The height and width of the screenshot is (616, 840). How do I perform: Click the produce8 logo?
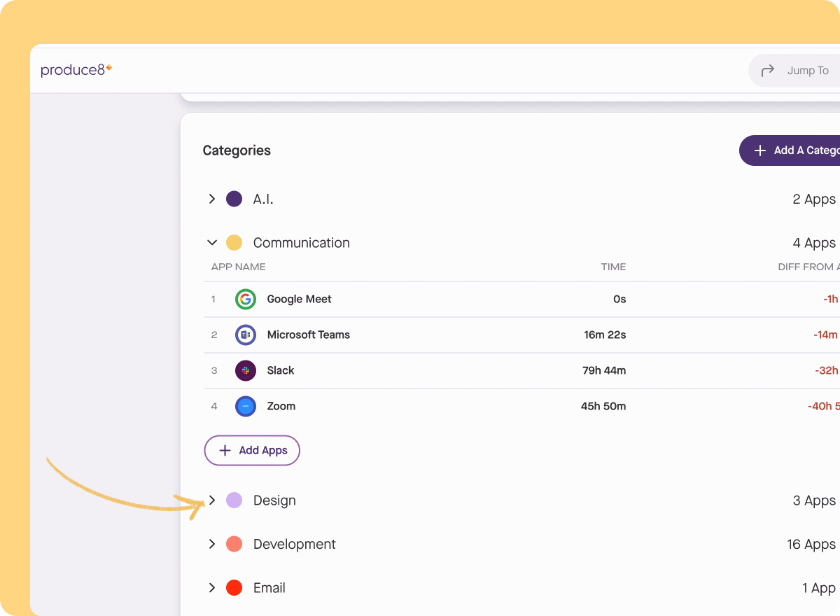76,70
